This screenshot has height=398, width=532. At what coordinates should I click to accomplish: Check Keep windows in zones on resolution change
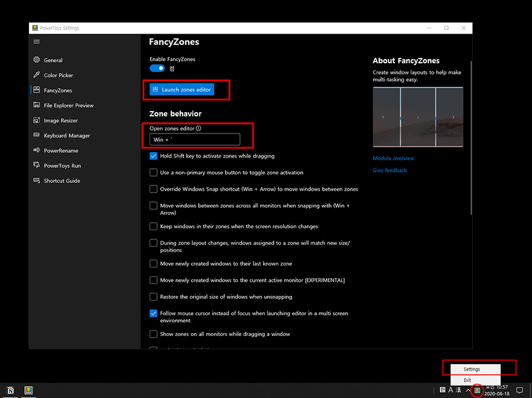(x=153, y=226)
